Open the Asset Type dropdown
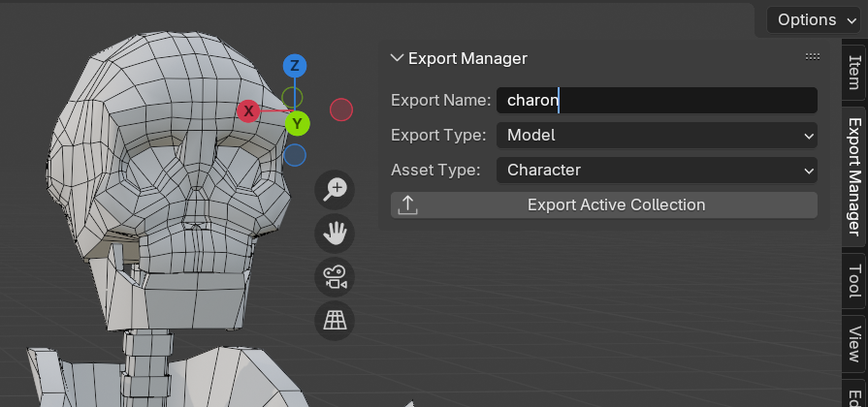Viewport: 868px width, 407px height. 657,171
